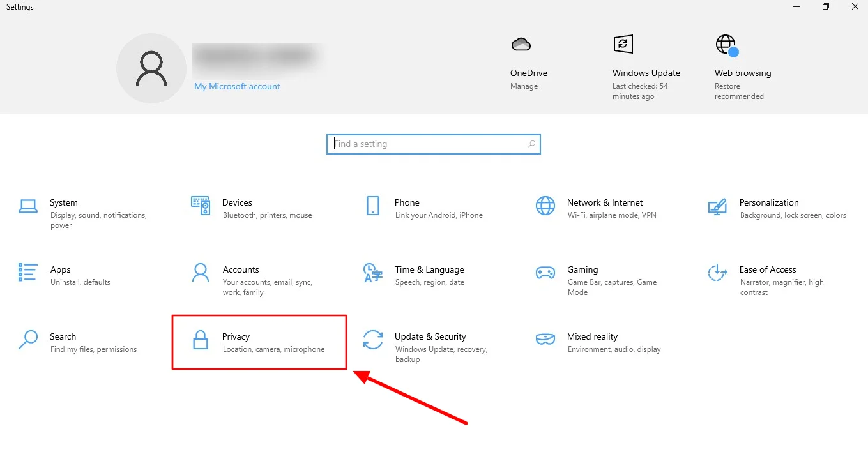
Task: Select the Search magnifier category icon
Action: [x=28, y=340]
